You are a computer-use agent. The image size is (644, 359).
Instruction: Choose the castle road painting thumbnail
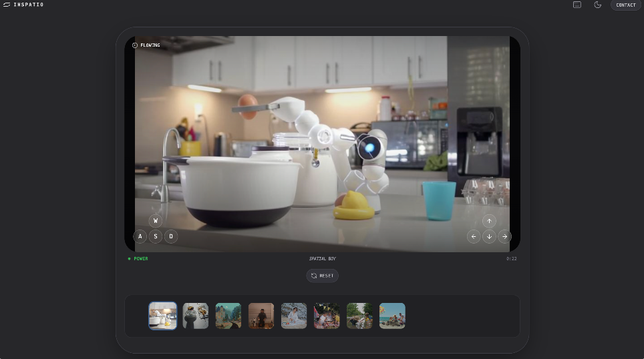[228, 316]
